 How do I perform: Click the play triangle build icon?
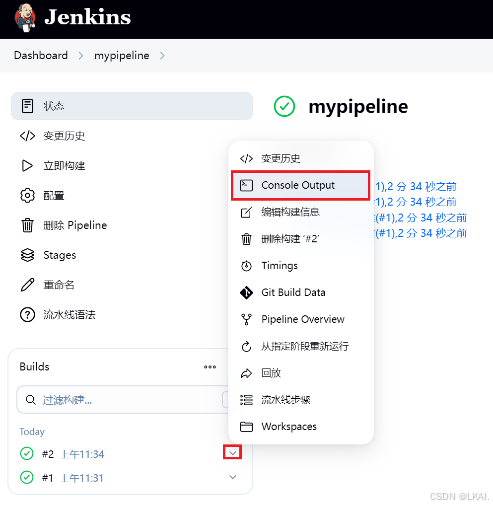[27, 166]
